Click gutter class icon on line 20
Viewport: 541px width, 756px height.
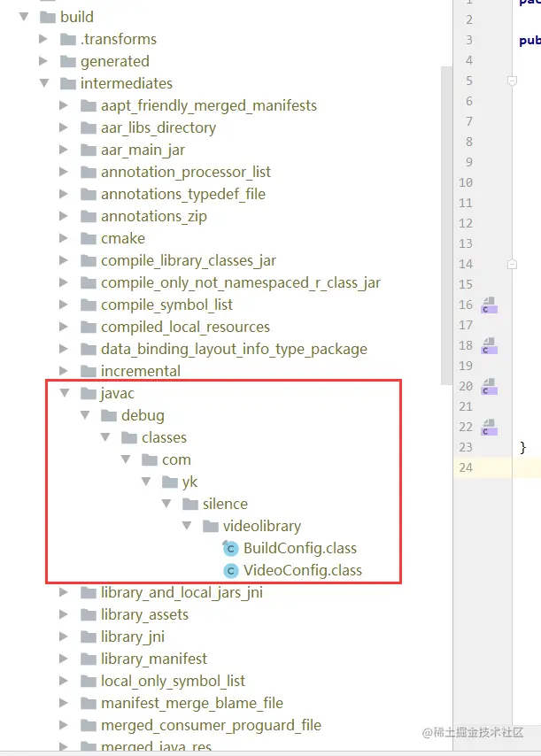[x=490, y=387]
